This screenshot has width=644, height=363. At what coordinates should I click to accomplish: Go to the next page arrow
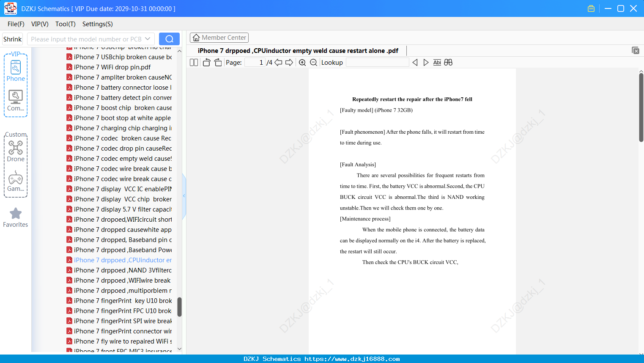289,63
